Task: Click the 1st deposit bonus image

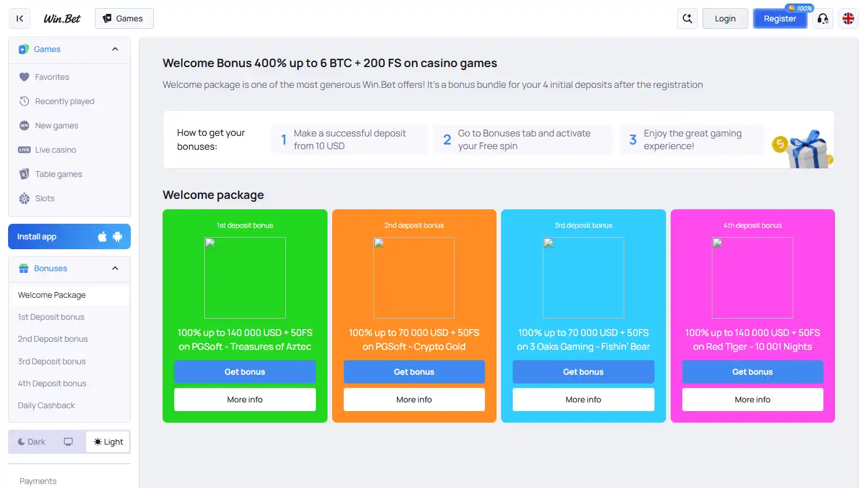Action: pos(245,278)
